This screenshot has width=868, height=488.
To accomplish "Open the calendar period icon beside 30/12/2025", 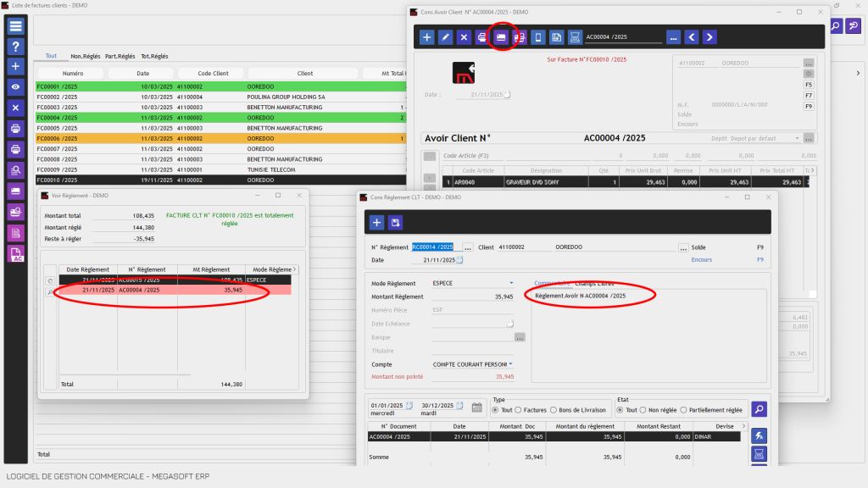I will pyautogui.click(x=476, y=408).
